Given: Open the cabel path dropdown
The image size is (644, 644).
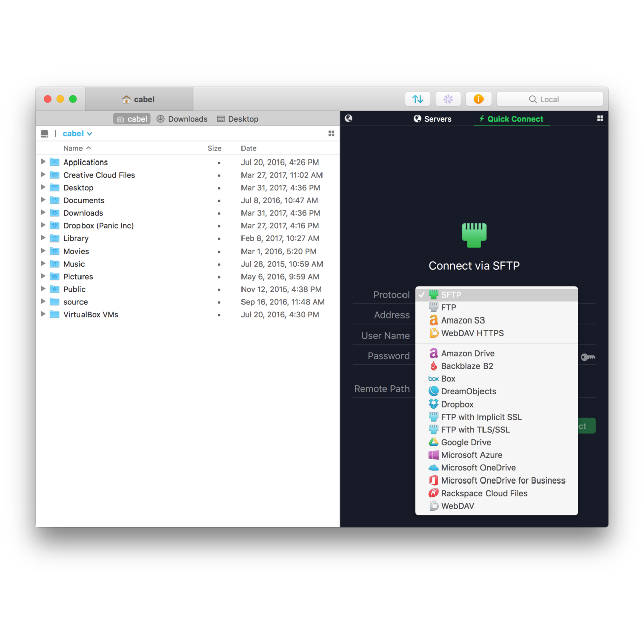Looking at the screenshot, I should (77, 134).
